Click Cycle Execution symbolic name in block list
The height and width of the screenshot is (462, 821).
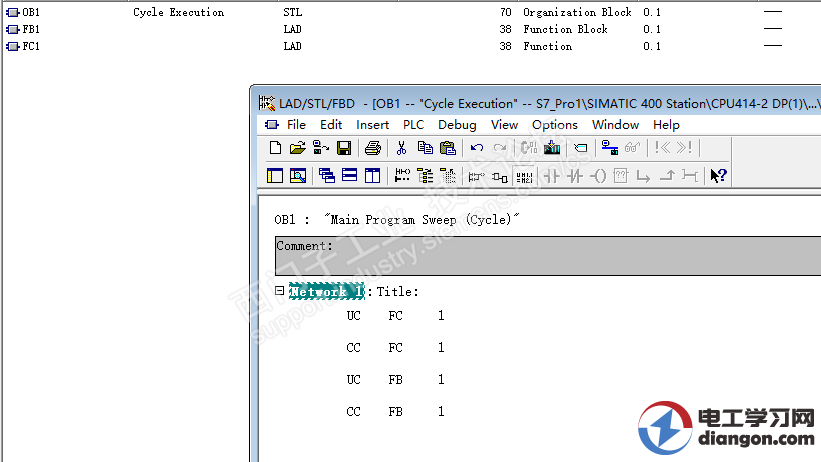tap(178, 12)
